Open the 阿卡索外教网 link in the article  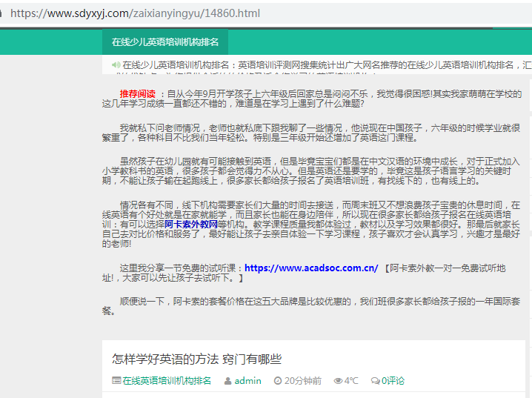pyautogui.click(x=190, y=223)
